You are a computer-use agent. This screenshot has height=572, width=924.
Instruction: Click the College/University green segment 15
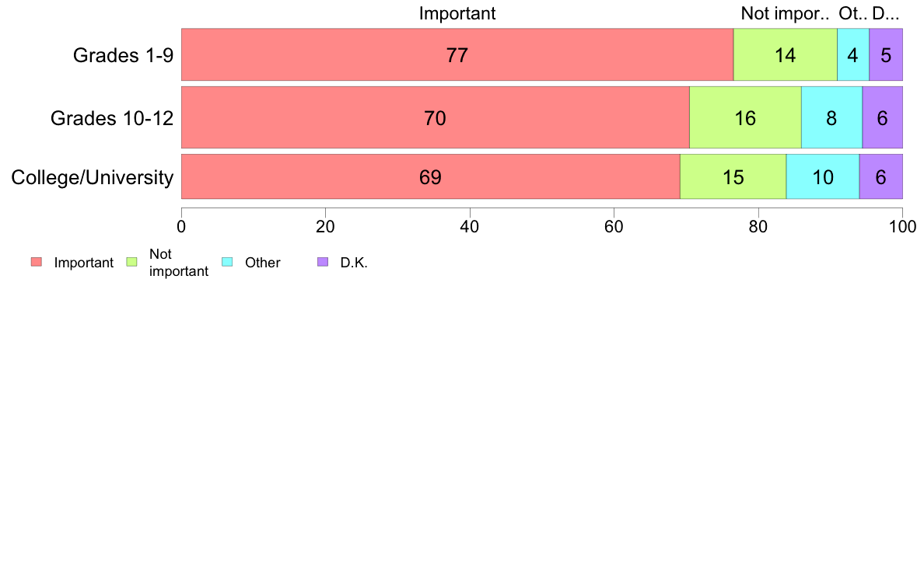point(733,176)
